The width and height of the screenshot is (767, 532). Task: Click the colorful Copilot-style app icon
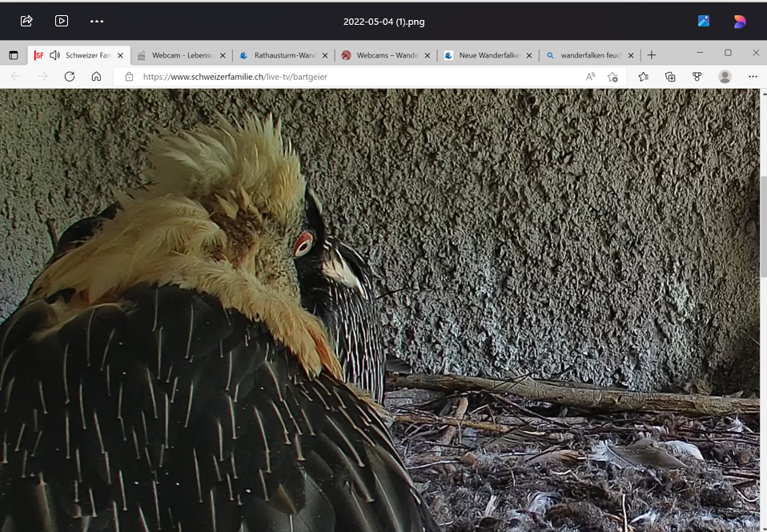pyautogui.click(x=740, y=21)
